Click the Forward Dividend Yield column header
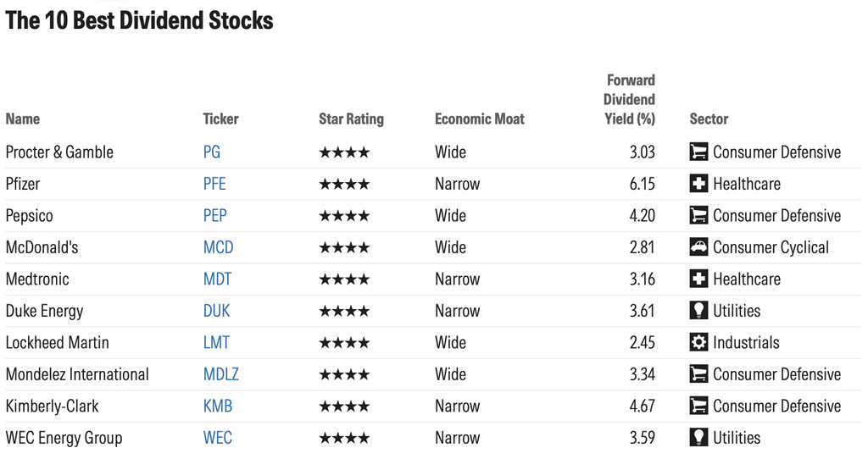Image resolution: width=868 pixels, height=459 pixels. [x=629, y=100]
